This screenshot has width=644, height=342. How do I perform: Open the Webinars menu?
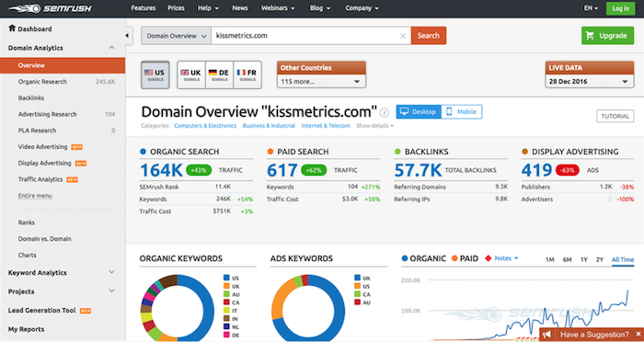[278, 8]
